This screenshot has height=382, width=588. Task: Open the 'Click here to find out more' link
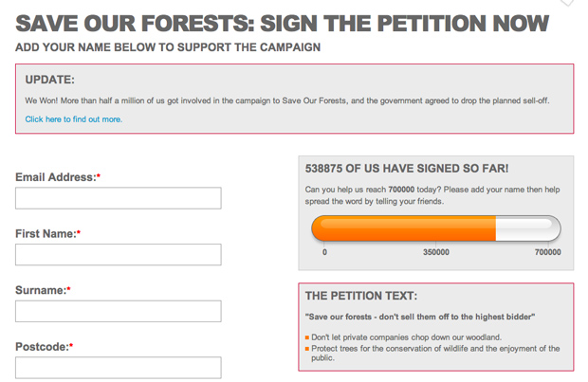tap(73, 119)
